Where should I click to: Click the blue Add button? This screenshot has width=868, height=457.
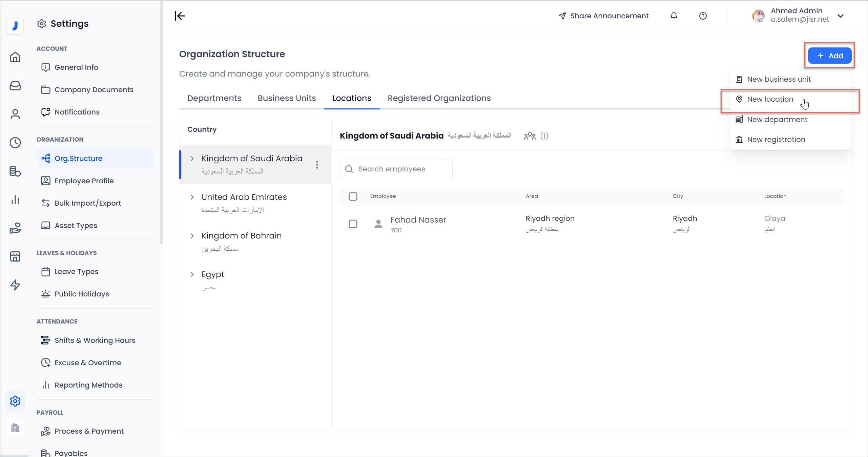[x=829, y=56]
